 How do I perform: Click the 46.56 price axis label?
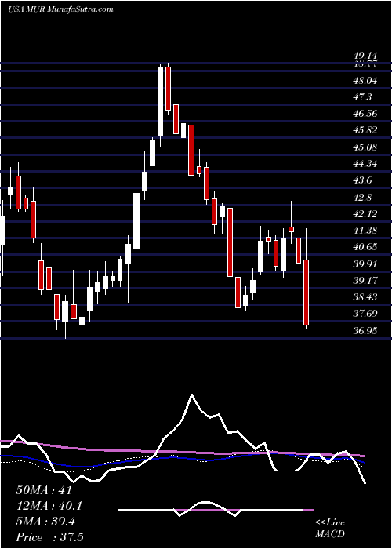pos(365,114)
